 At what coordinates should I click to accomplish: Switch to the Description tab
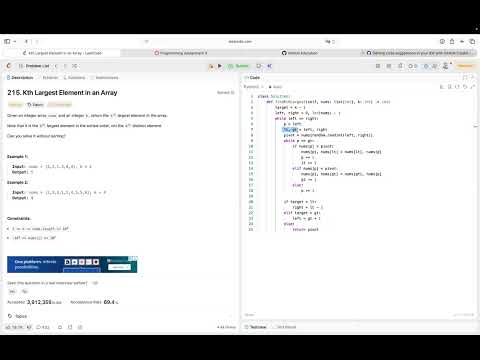[20, 78]
